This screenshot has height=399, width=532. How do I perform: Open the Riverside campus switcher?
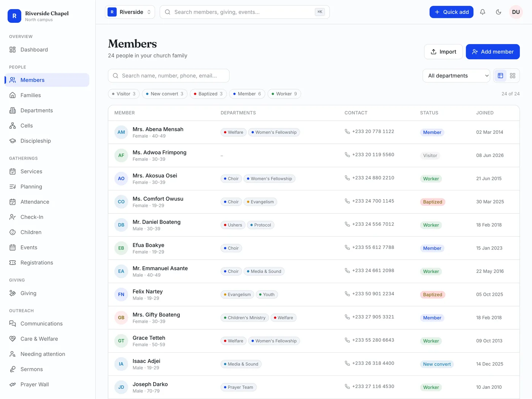(130, 12)
